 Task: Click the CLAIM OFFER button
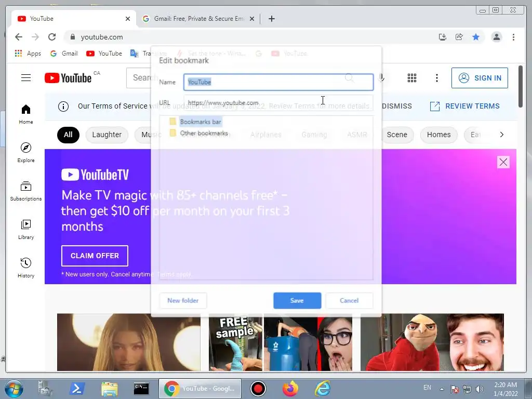(x=95, y=256)
